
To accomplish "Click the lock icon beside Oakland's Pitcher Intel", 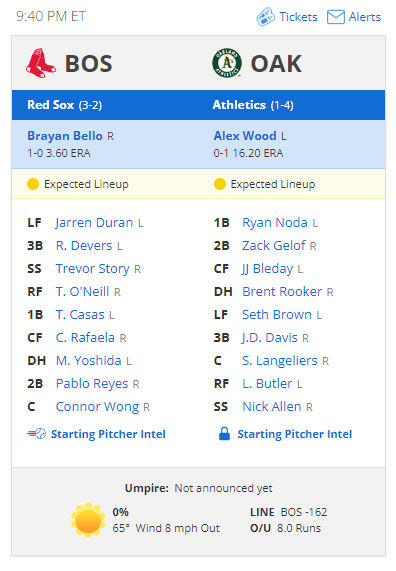I will click(x=224, y=433).
